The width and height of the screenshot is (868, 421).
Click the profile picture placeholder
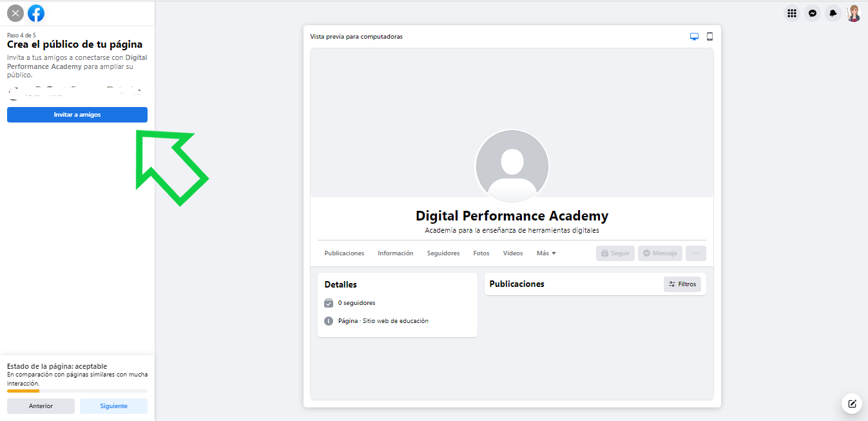coord(512,166)
